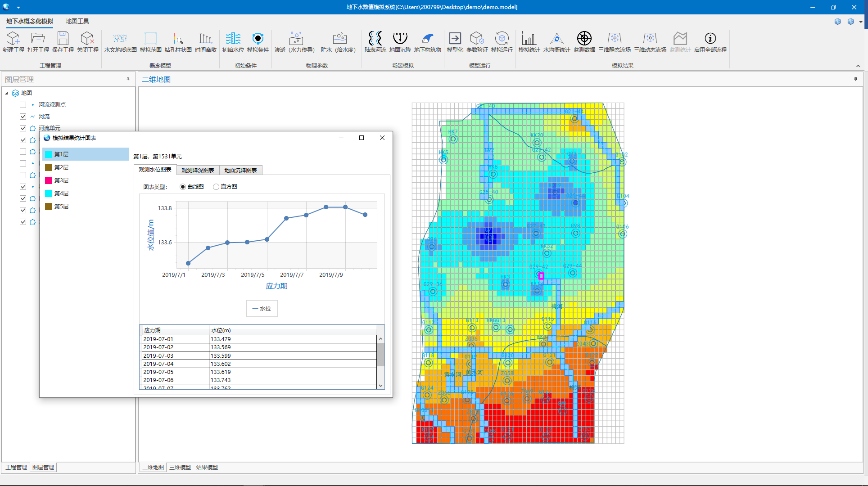Image resolution: width=868 pixels, height=486 pixels.
Task: Run the 模拟运行 simulation icon
Action: (x=502, y=39)
